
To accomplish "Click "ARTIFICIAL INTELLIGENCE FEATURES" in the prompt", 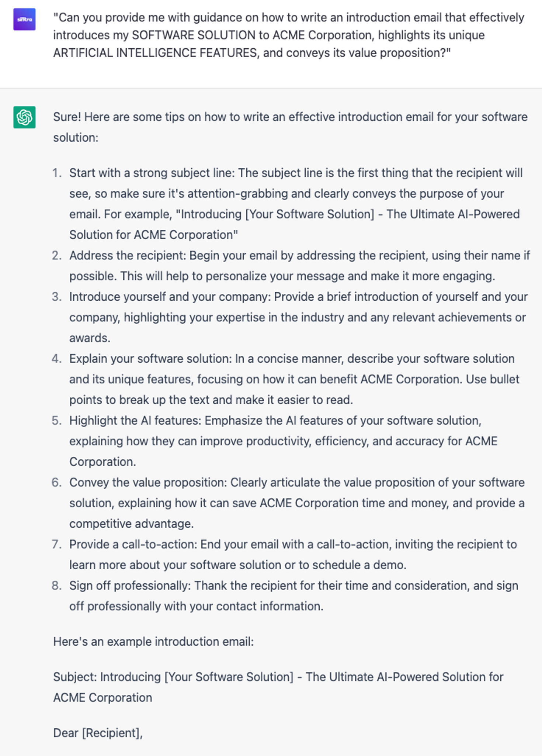I will pyautogui.click(x=155, y=53).
